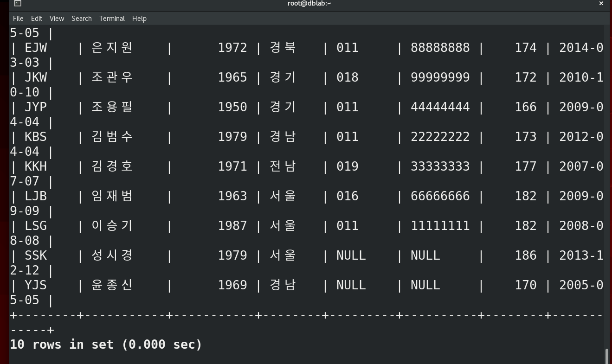Screen dimensions: 612x364
Task: Click the name 조관우
Action: tap(112, 77)
